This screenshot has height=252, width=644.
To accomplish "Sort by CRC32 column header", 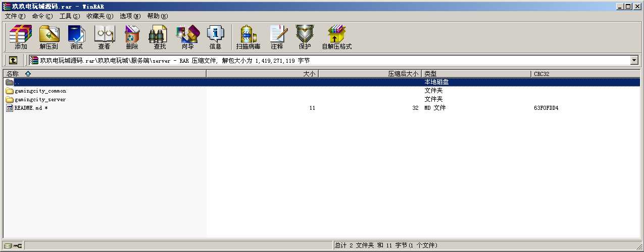I will (586, 74).
